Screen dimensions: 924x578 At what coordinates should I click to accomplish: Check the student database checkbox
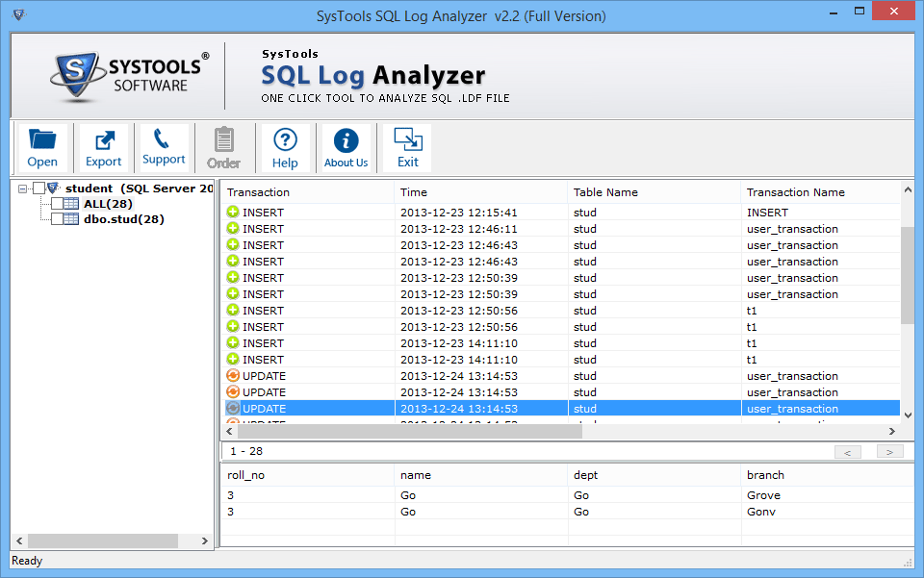tap(39, 188)
